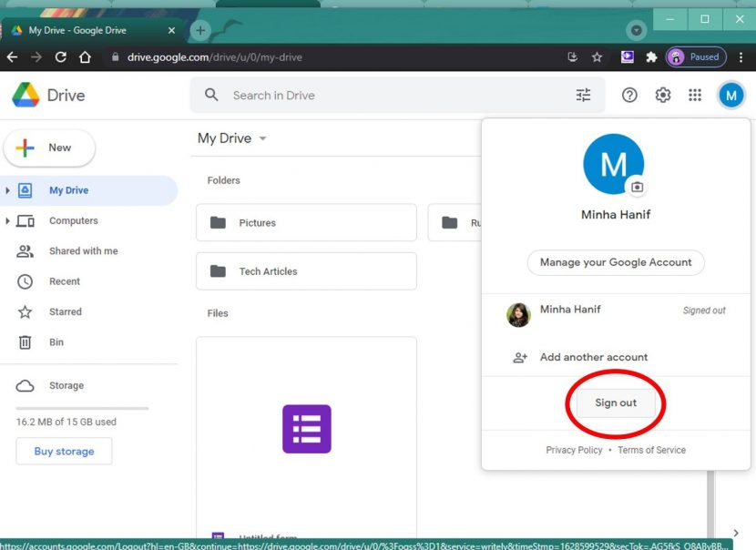Image resolution: width=756 pixels, height=550 pixels.
Task: Select the Google Forms file thumbnail
Action: pyautogui.click(x=306, y=429)
